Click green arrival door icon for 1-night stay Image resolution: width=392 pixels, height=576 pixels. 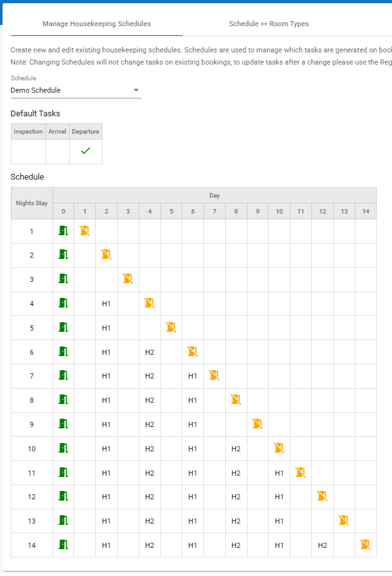coord(63,231)
